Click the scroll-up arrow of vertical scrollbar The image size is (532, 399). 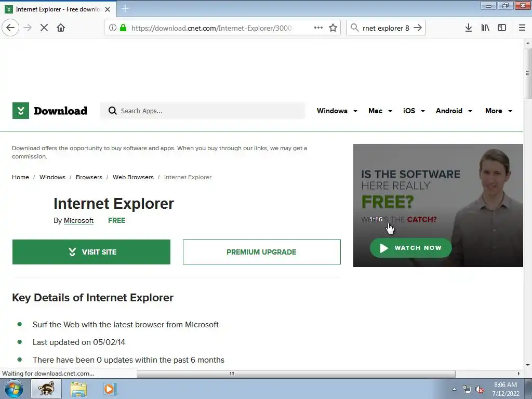(x=528, y=43)
